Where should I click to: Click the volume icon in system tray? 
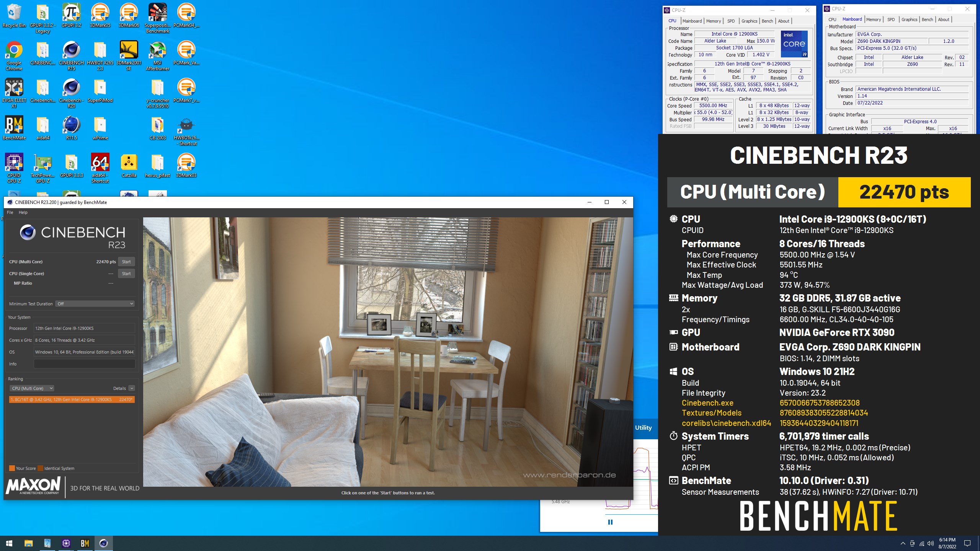click(x=931, y=543)
